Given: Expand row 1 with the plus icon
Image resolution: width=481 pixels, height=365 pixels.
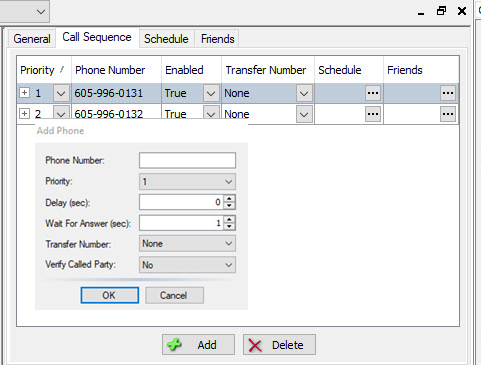Looking at the screenshot, I should (x=24, y=93).
